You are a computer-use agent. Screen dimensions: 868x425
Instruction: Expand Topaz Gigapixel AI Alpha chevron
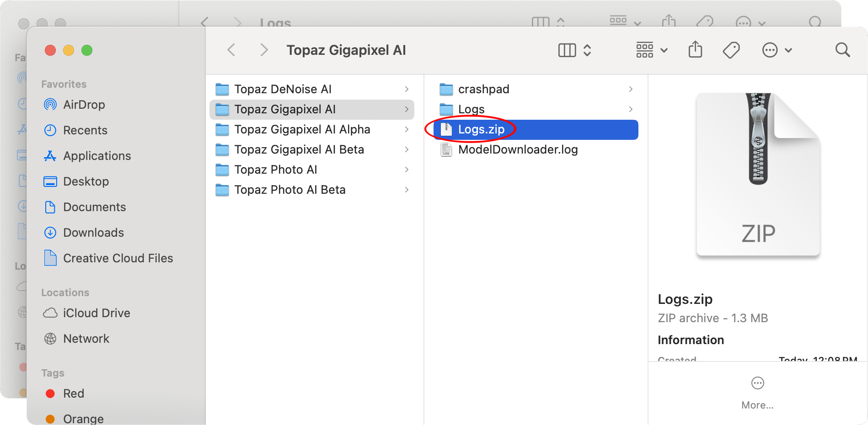point(407,129)
